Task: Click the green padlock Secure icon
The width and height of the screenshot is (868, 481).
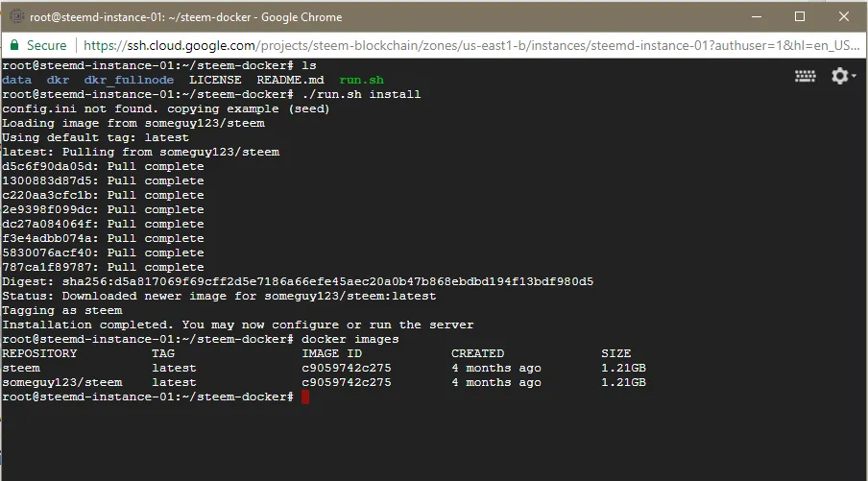Action: coord(14,45)
